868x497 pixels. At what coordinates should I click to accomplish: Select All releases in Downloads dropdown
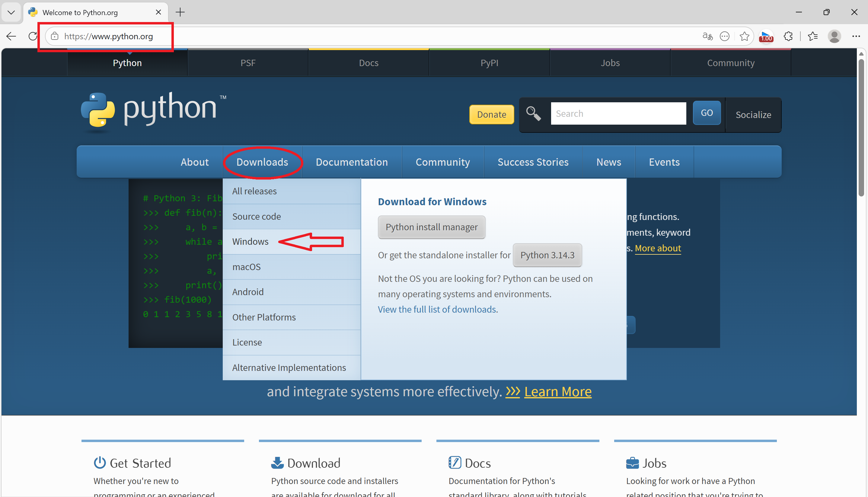pos(292,191)
